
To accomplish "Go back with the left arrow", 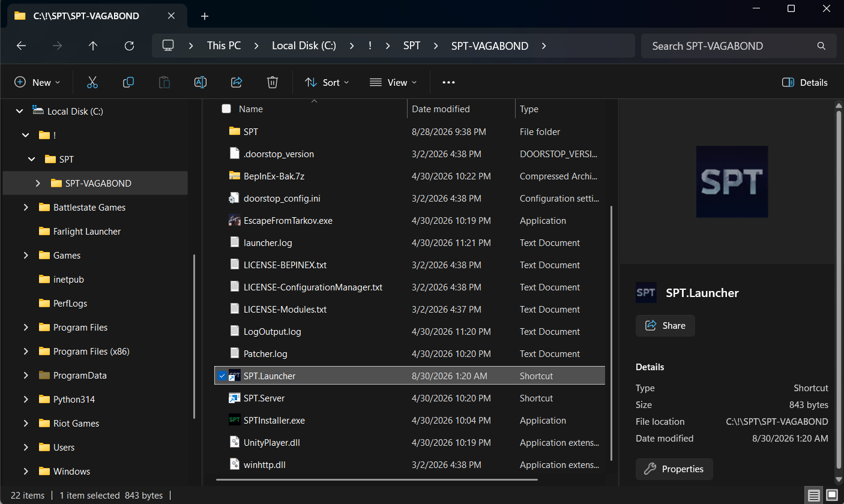I will point(21,46).
